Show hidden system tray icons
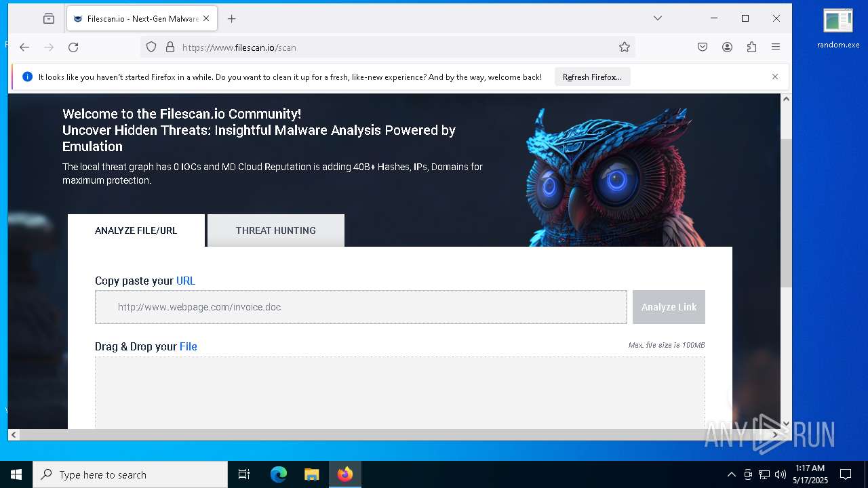868x488 pixels. point(731,474)
